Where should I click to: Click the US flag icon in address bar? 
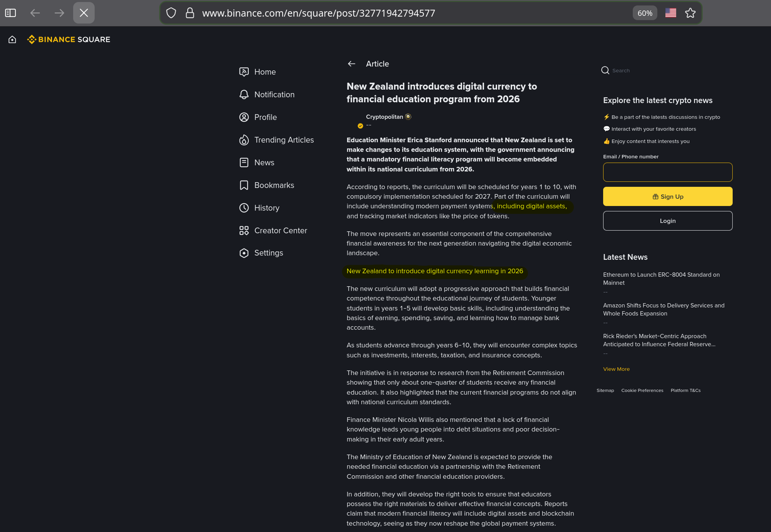click(x=671, y=13)
